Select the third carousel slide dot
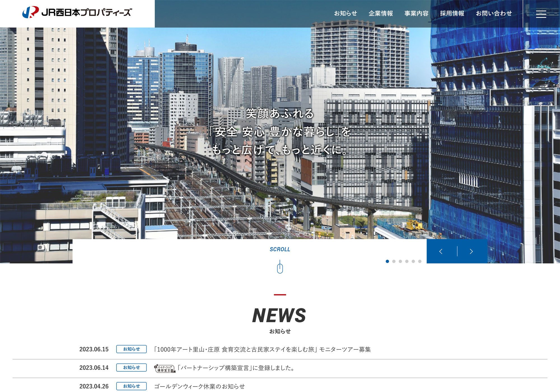Screen dimensions: 560x392 [x=400, y=261]
